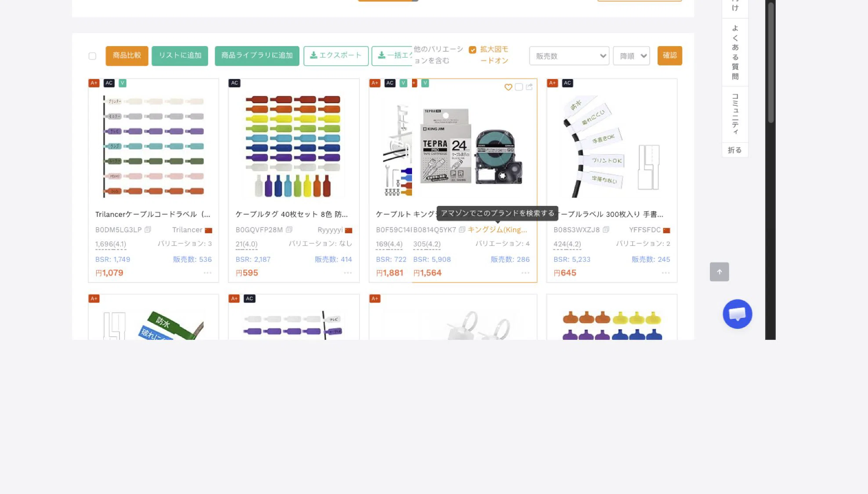Image resolution: width=868 pixels, height=494 pixels.
Task: Click the China flag next to Trilancer
Action: [x=209, y=231]
